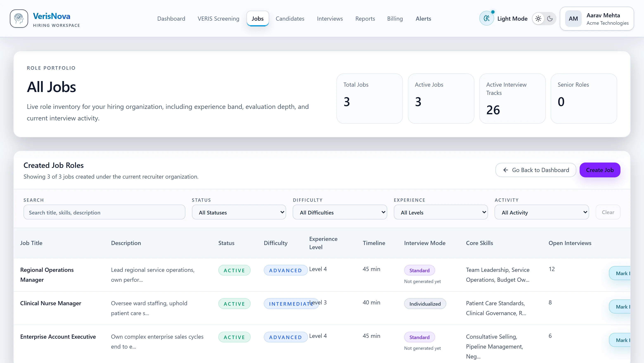Click the Total Jobs stat card
The height and width of the screenshot is (363, 644).
[x=369, y=98]
